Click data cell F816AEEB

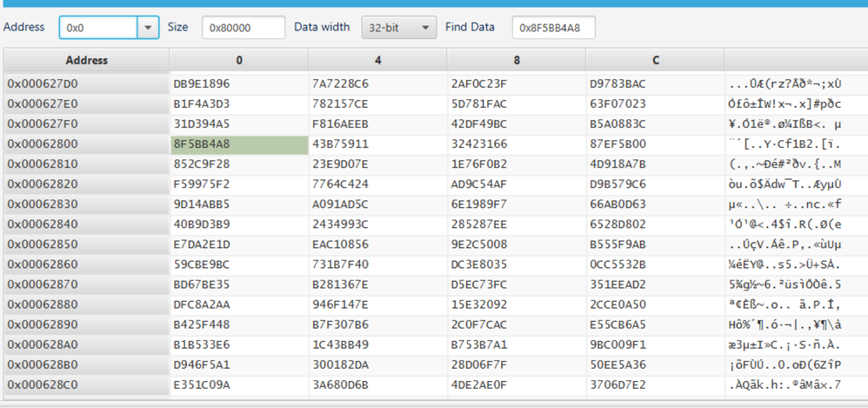378,124
